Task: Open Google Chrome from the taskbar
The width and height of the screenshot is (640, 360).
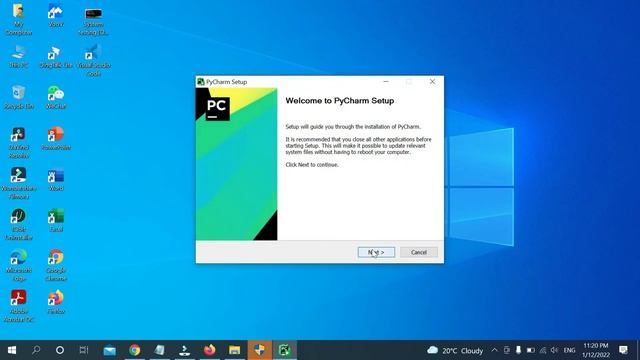Action: [134, 350]
